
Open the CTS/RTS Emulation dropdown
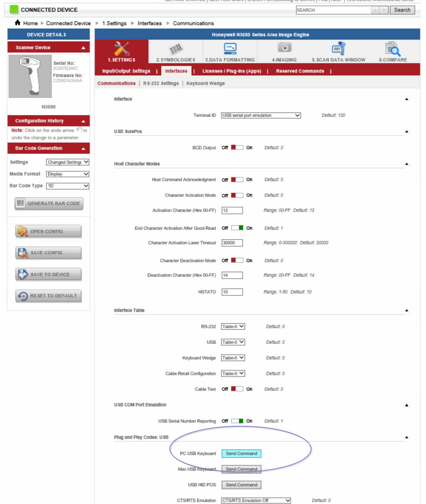coord(256,500)
